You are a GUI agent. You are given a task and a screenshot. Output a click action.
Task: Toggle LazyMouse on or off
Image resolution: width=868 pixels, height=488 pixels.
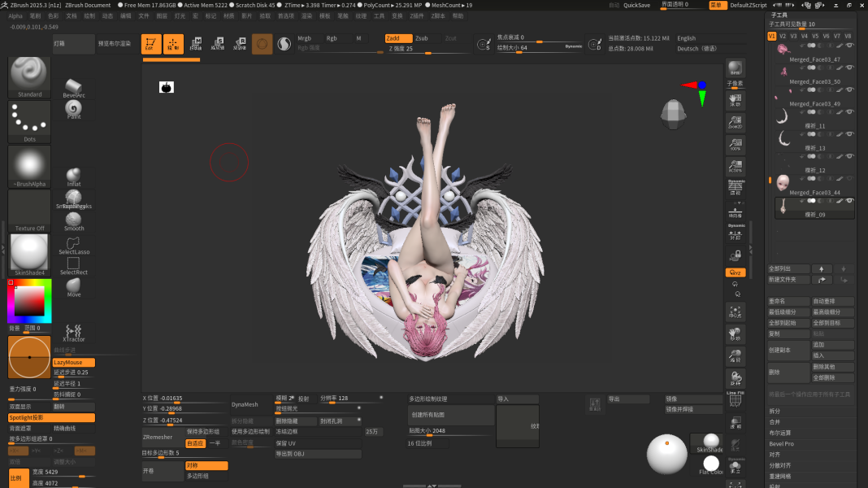[74, 362]
